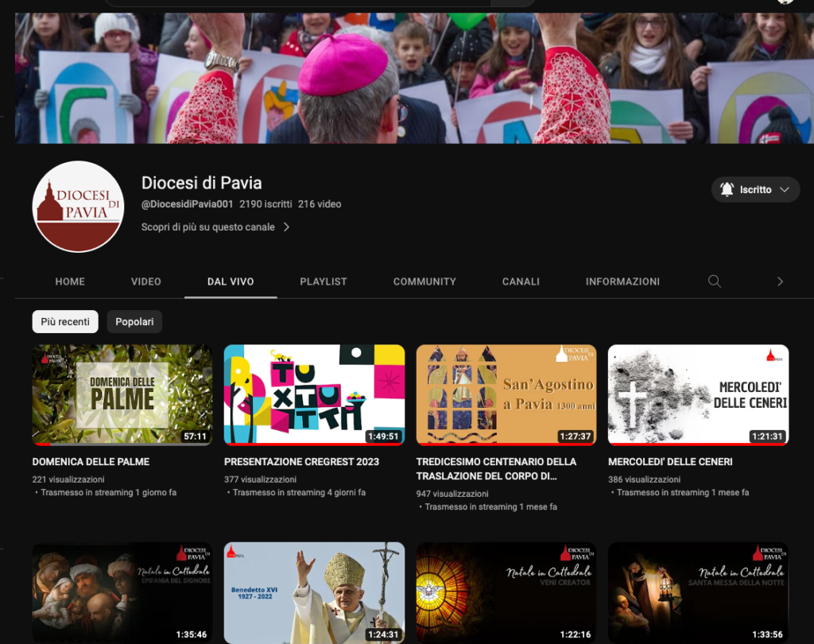
Task: Click the '2190 iscritti' subscriber count
Action: [266, 204]
